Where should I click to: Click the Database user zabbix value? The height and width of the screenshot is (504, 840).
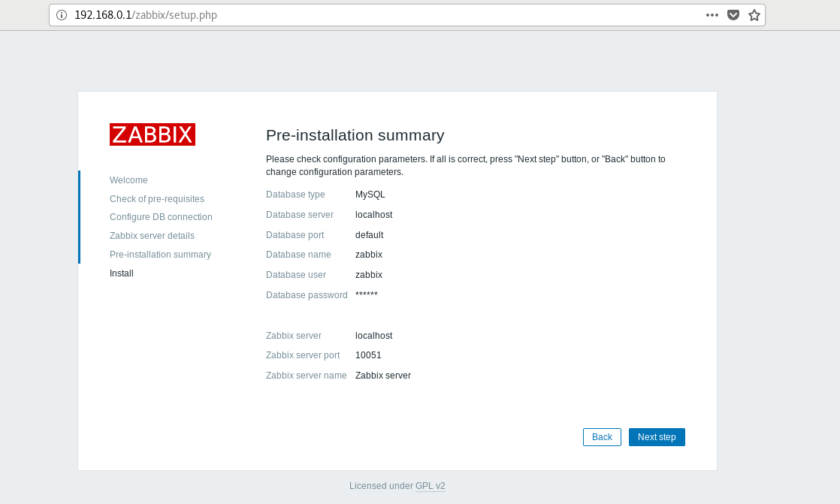pyautogui.click(x=369, y=275)
